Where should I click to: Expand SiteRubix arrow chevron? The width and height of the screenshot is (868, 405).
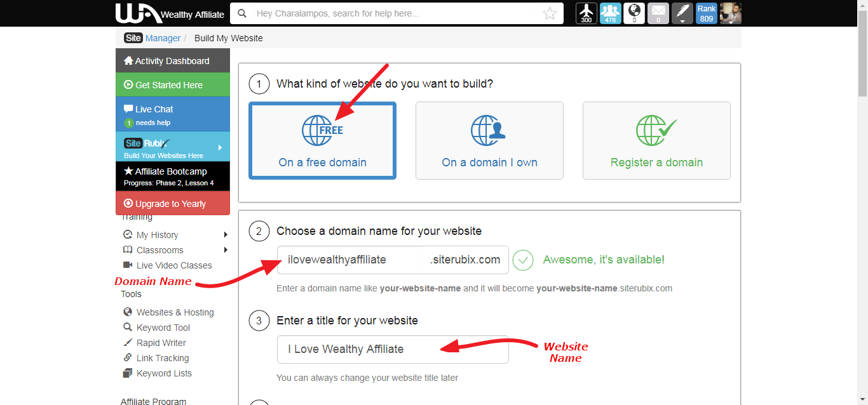pos(220,147)
